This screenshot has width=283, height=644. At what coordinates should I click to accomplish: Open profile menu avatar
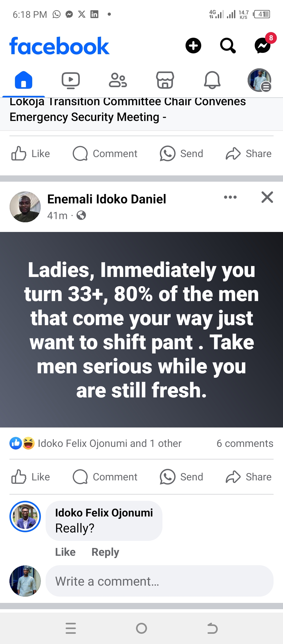[259, 80]
